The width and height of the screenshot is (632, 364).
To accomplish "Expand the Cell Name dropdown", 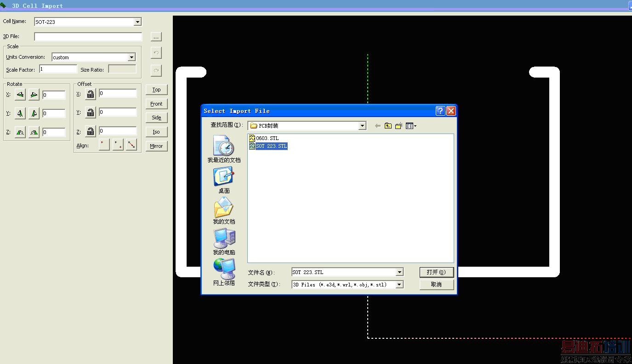I will (137, 22).
